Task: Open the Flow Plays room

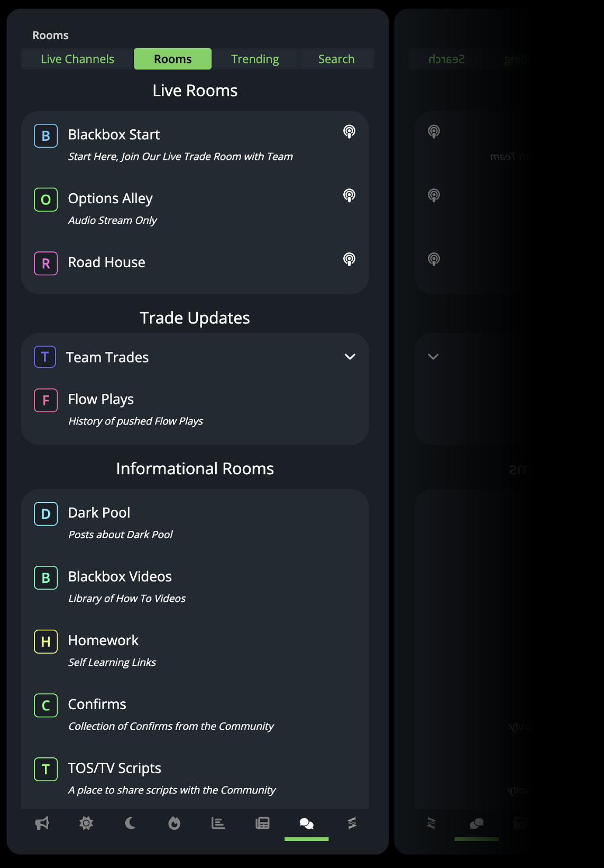Action: click(101, 400)
